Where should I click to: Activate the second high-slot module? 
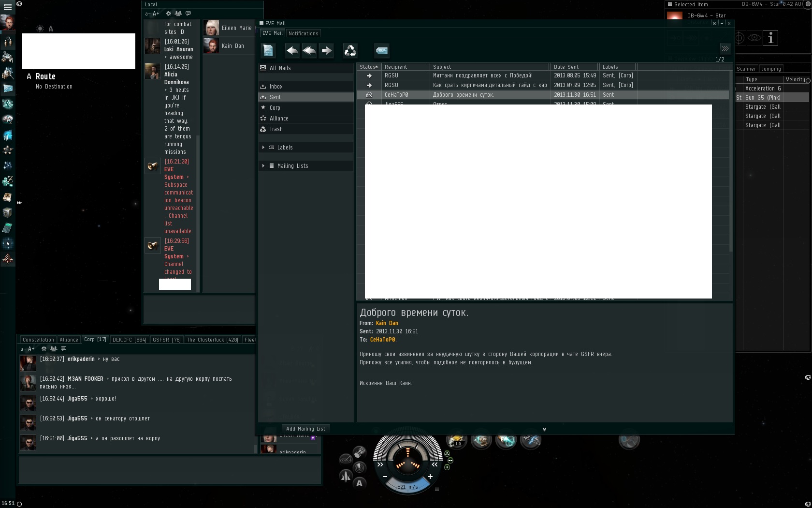click(481, 440)
